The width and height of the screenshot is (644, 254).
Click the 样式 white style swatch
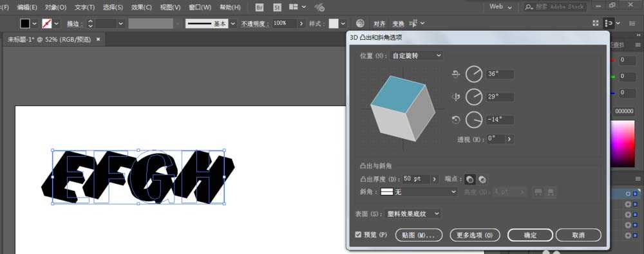tap(334, 23)
